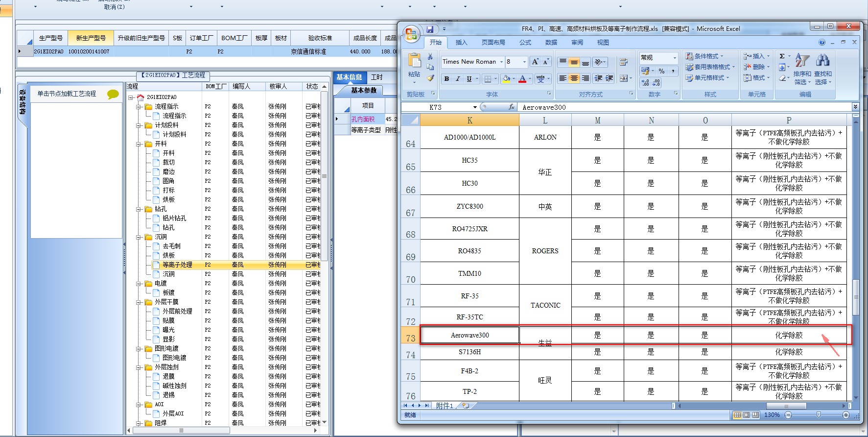Click the Decrease Decimal icon

coord(657,83)
